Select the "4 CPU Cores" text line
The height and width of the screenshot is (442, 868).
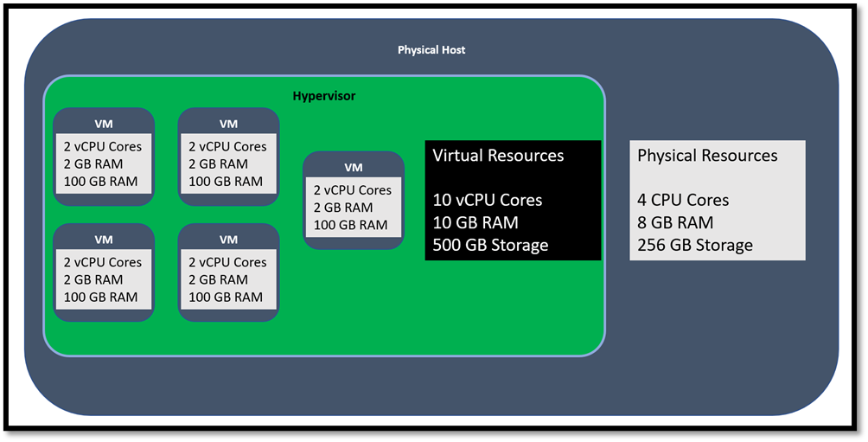pyautogui.click(x=683, y=200)
